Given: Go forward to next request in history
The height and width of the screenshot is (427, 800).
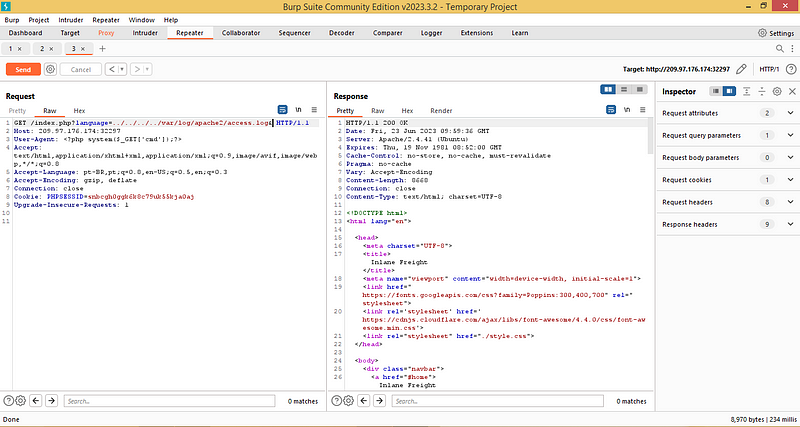Looking at the screenshot, I should 137,69.
